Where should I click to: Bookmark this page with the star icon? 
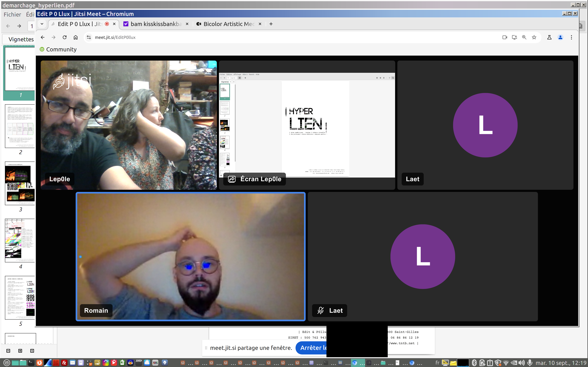pos(534,37)
